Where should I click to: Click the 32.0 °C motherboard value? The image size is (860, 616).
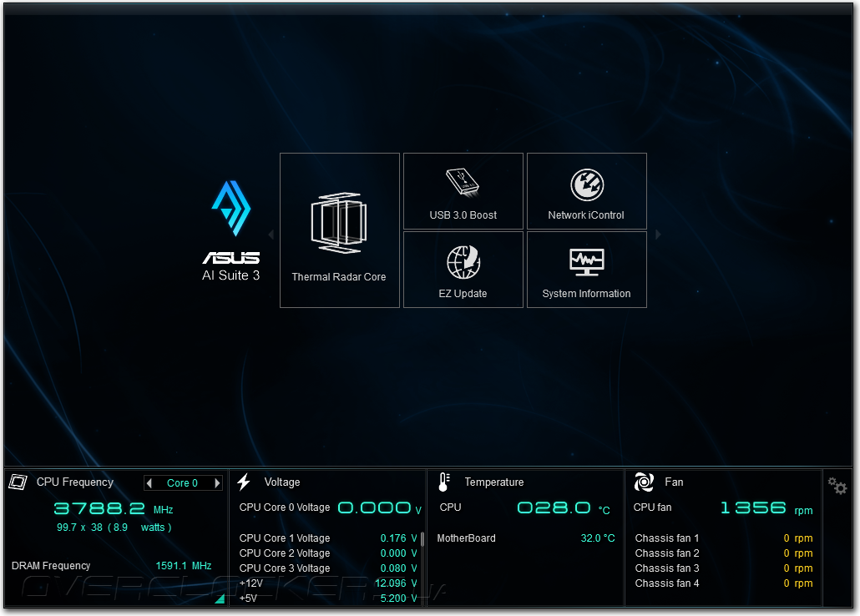point(598,538)
